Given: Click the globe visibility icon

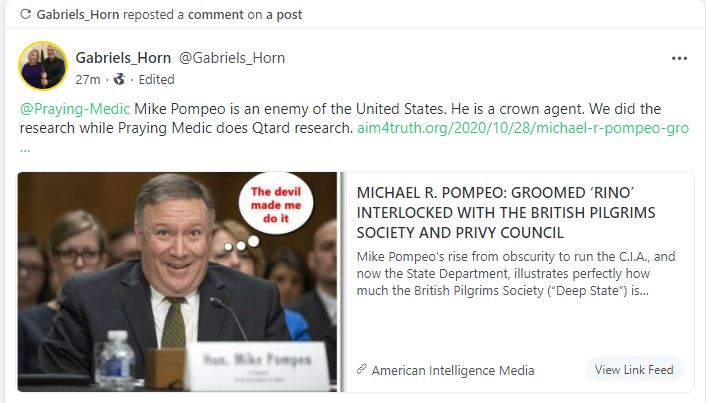Looking at the screenshot, I should pos(119,80).
